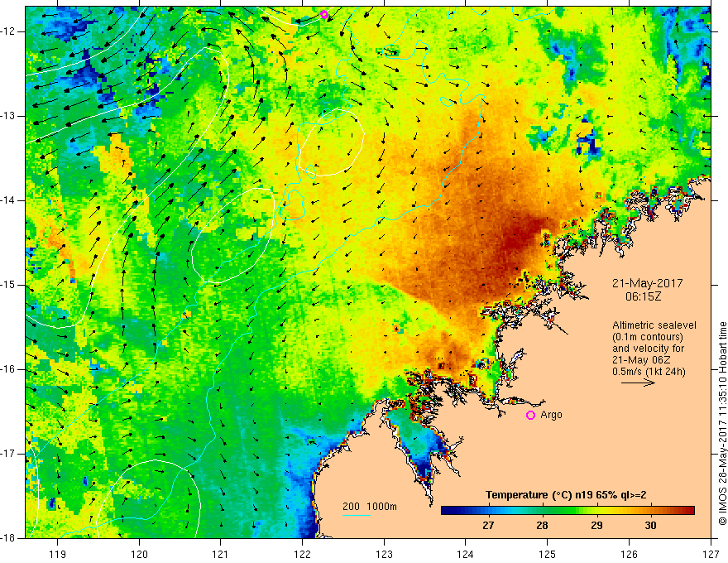Click the cyan isobath legend line sample
The image size is (728, 563).
click(x=356, y=515)
